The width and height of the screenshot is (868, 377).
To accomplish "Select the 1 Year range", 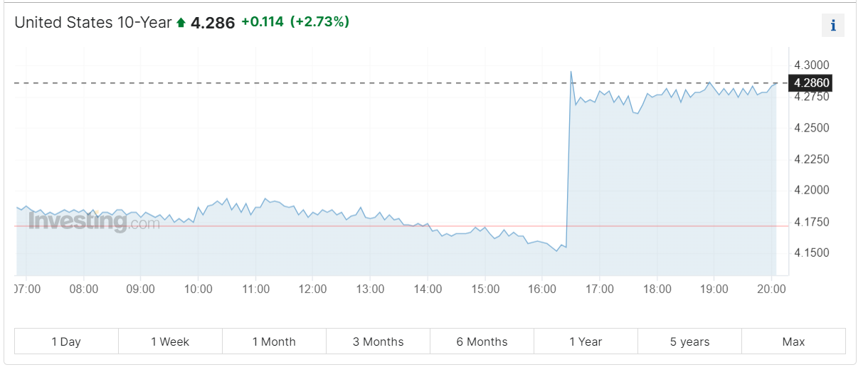I will click(586, 341).
